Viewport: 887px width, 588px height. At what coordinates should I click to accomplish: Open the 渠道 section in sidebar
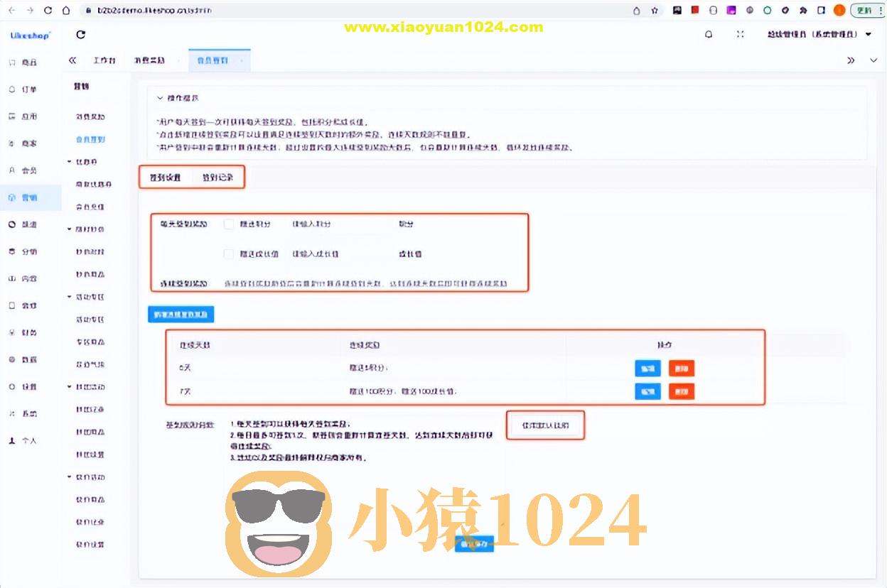coord(28,224)
